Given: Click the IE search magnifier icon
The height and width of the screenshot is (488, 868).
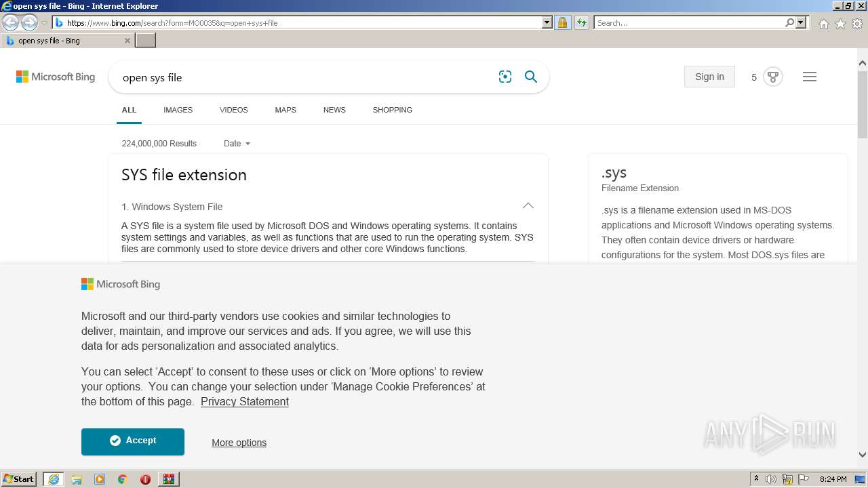Looking at the screenshot, I should click(x=789, y=23).
